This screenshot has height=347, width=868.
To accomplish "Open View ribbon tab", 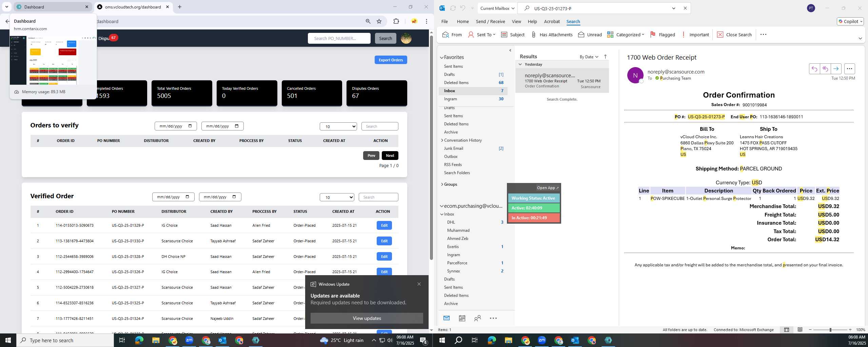I will click(516, 21).
